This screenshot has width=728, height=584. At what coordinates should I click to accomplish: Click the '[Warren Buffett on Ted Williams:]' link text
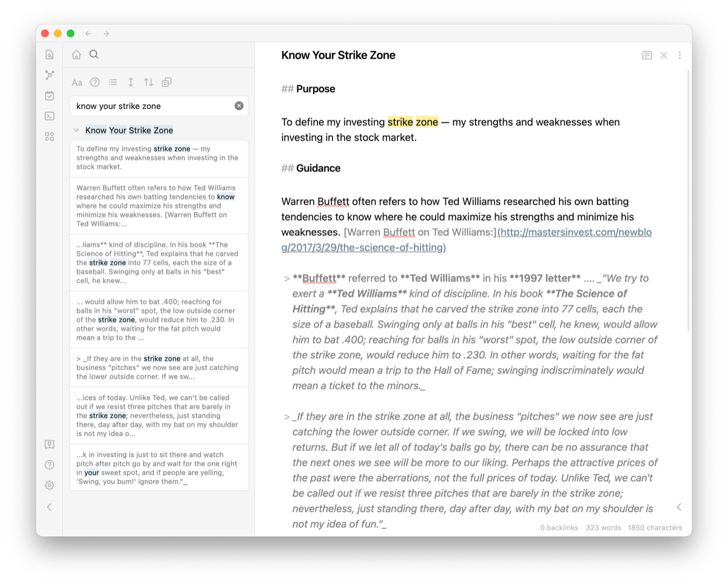coord(420,232)
